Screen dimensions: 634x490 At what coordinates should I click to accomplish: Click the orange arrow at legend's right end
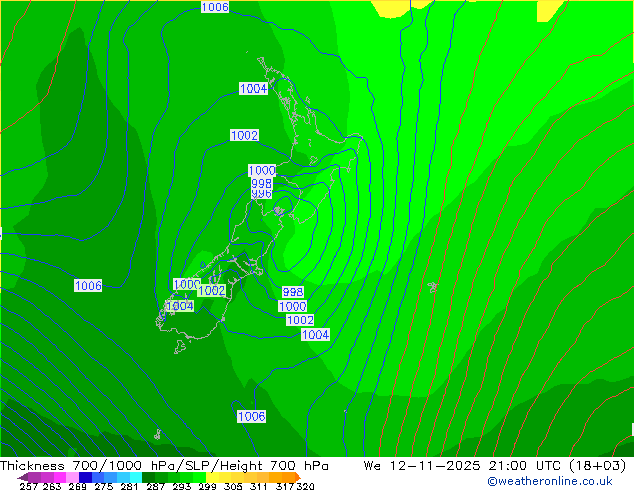(x=298, y=477)
